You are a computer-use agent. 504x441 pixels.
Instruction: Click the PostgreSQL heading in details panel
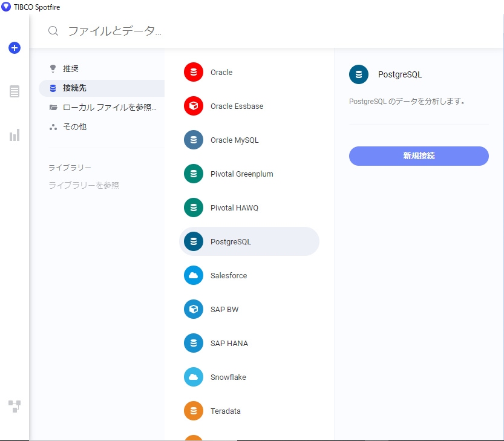click(400, 74)
